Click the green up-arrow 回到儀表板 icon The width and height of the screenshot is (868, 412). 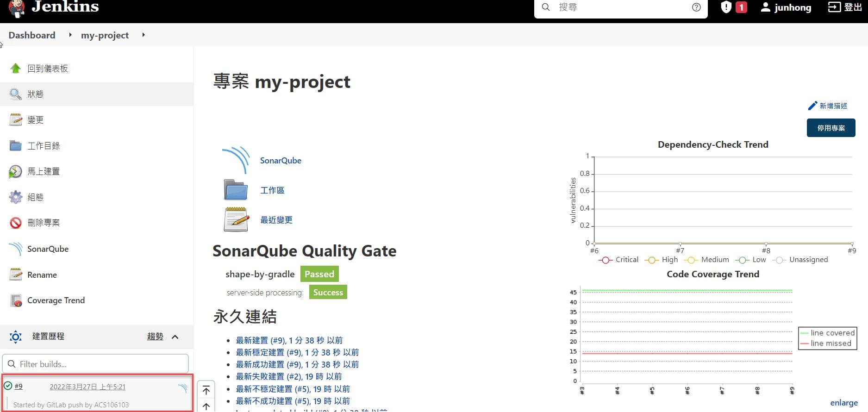tap(16, 69)
